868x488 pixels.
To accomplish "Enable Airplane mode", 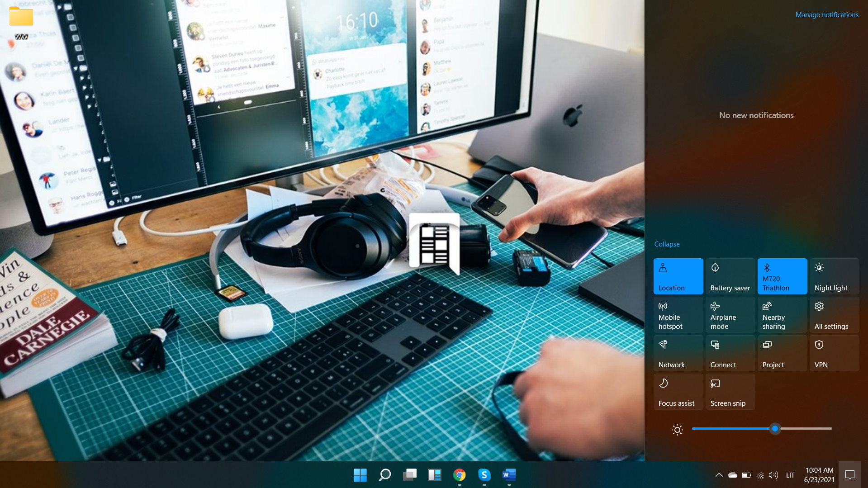I will [x=730, y=315].
